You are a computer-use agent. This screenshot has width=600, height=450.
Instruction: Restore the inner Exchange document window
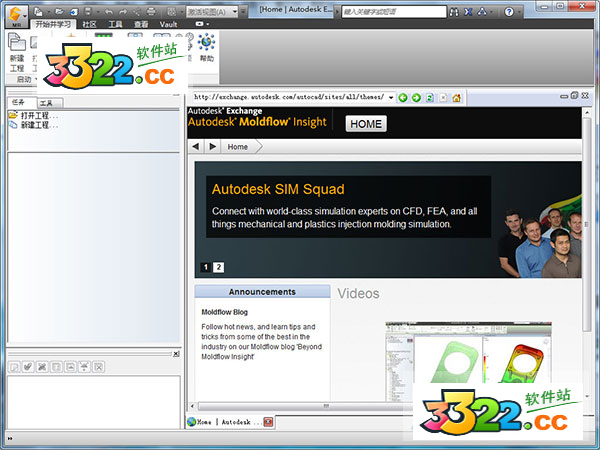(x=574, y=96)
